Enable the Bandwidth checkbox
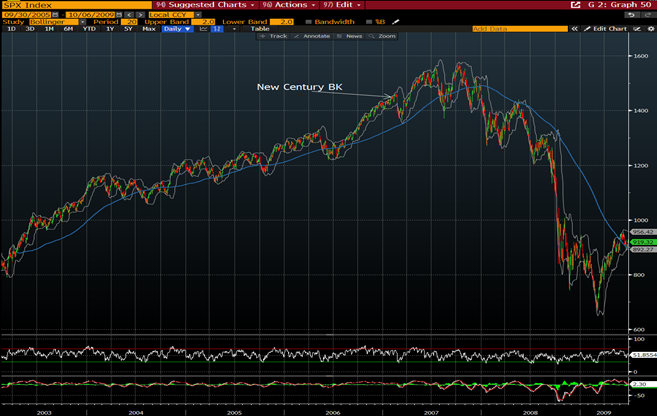Image resolution: width=657 pixels, height=416 pixels. pyautogui.click(x=308, y=21)
